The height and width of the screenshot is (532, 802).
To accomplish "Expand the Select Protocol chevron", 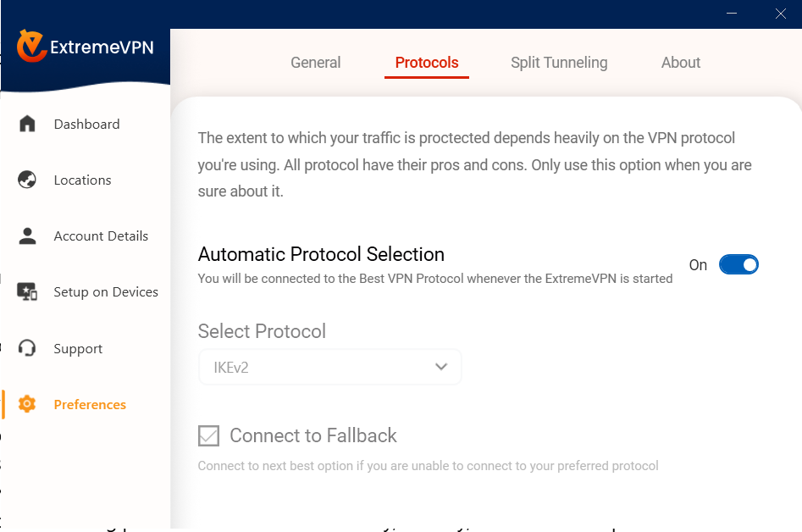I will tap(441, 367).
